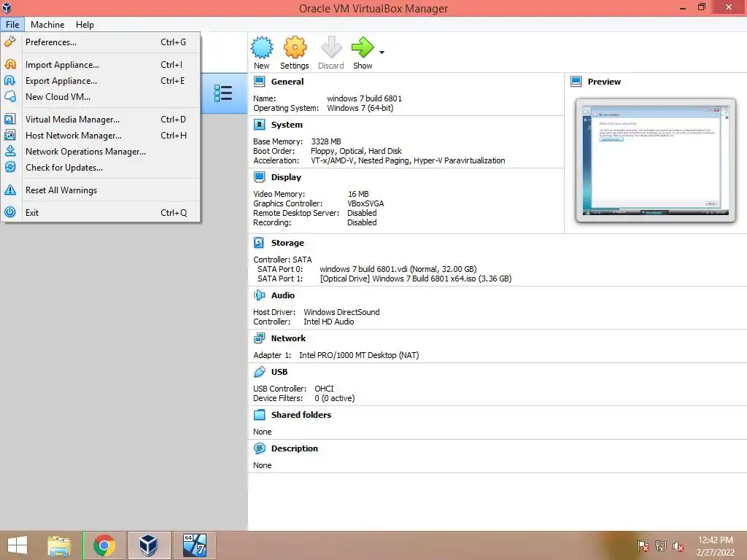The width and height of the screenshot is (747, 560).
Task: Choose the Check for Updates... entry
Action: (x=101, y=167)
